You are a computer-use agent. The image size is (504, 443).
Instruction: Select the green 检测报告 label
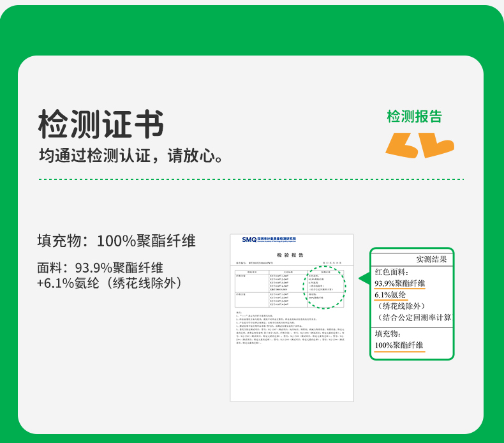pos(414,116)
